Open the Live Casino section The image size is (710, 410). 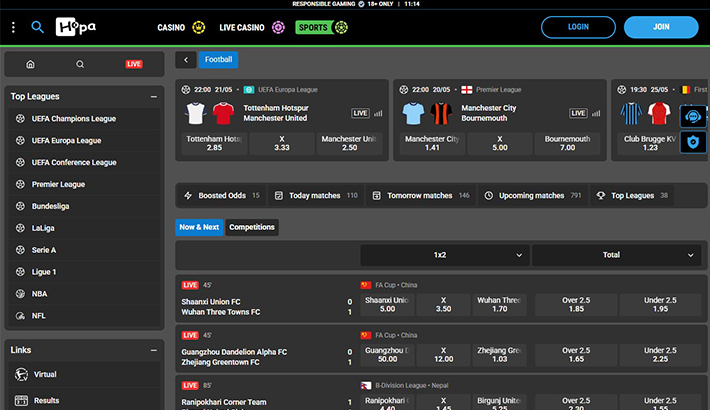(252, 28)
